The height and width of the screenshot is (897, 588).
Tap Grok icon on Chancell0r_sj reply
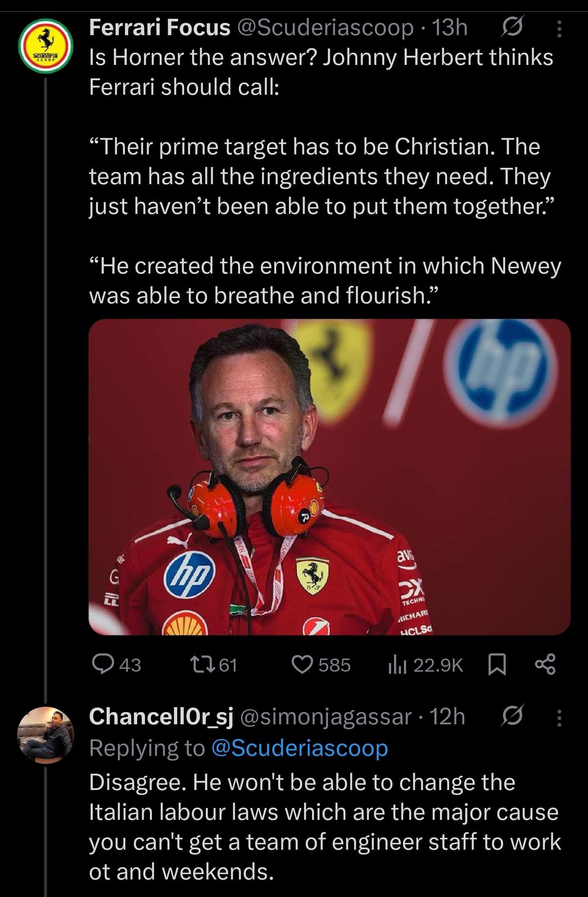pos(512,717)
